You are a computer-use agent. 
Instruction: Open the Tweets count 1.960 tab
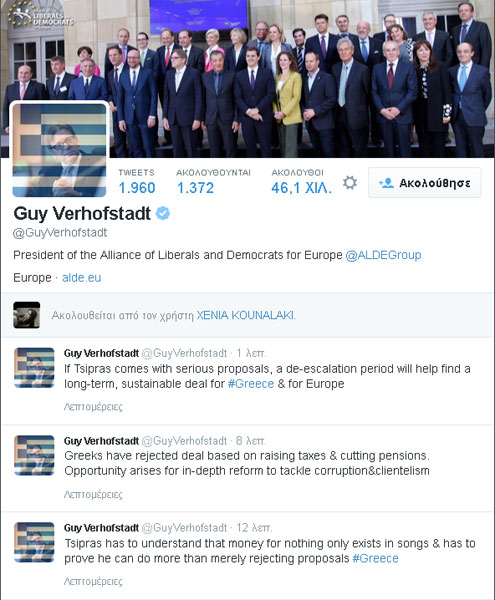click(137, 182)
